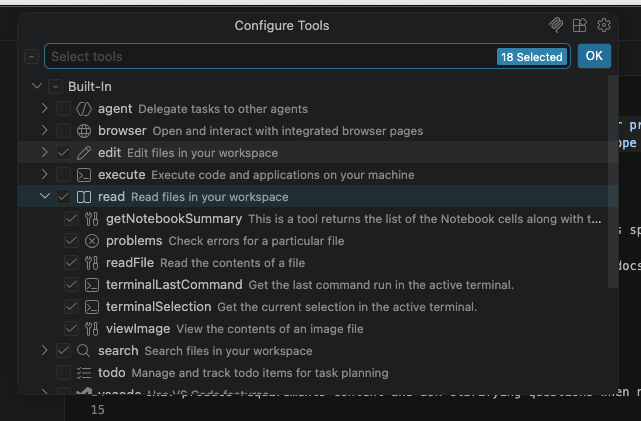641x421 pixels.
Task: Expand the search tool row
Action: tap(45, 350)
